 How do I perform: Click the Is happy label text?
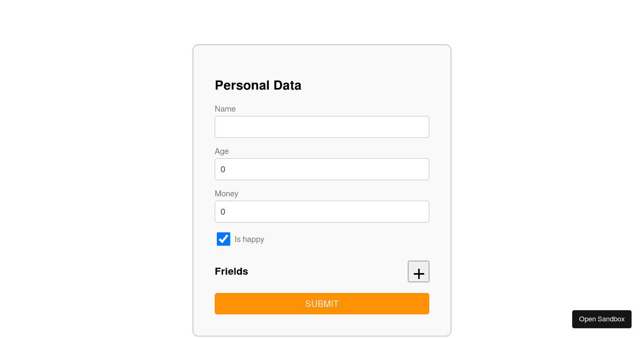249,239
